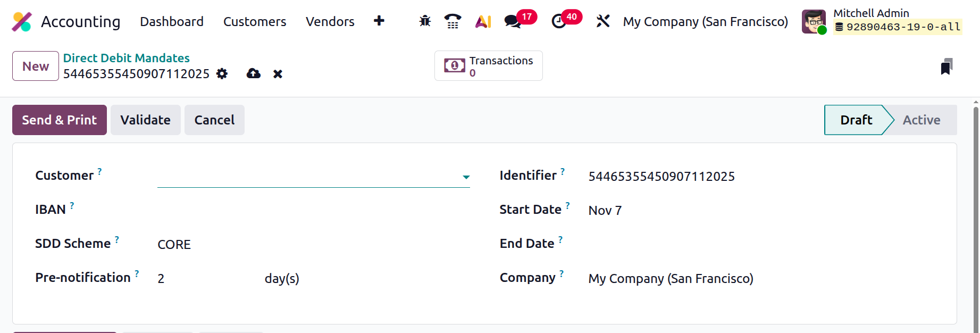Launch the AI assistant icon
The image size is (980, 333).
point(483,21)
